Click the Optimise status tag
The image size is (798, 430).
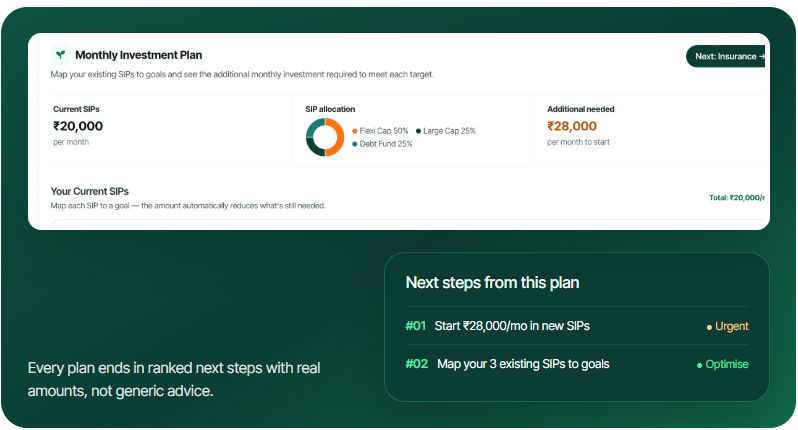[723, 365]
